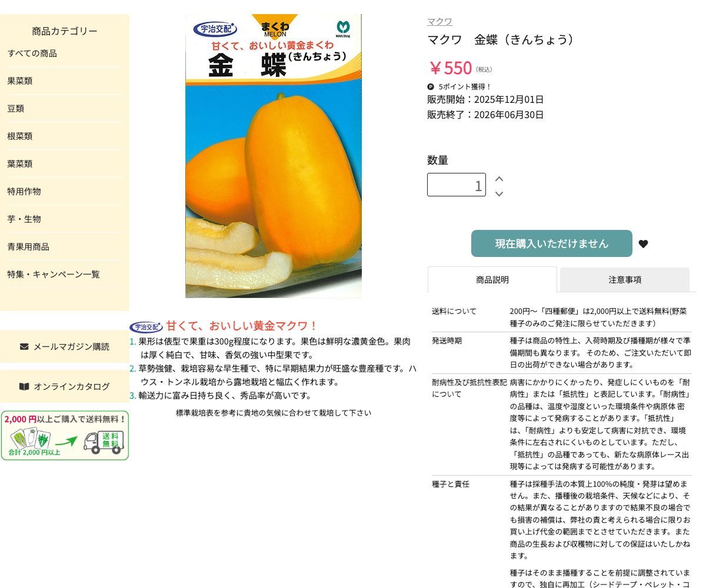
Task: Open the マクワ breadcrumb link
Action: (x=439, y=22)
